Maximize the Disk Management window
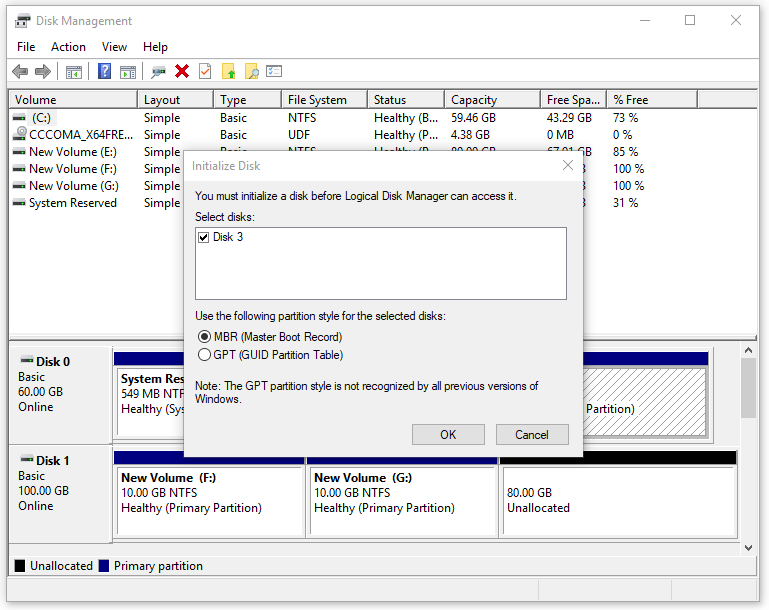769x610 pixels. 690,20
